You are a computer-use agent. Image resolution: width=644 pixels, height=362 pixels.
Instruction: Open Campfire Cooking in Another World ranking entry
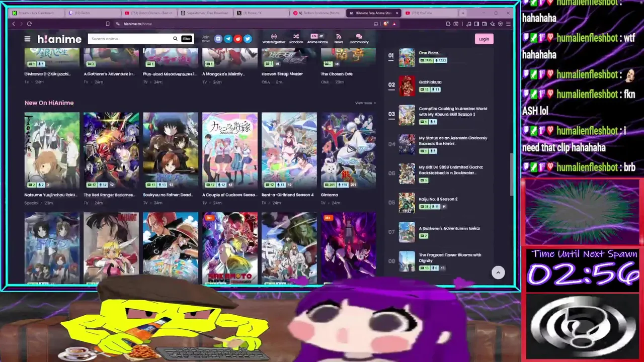453,111
